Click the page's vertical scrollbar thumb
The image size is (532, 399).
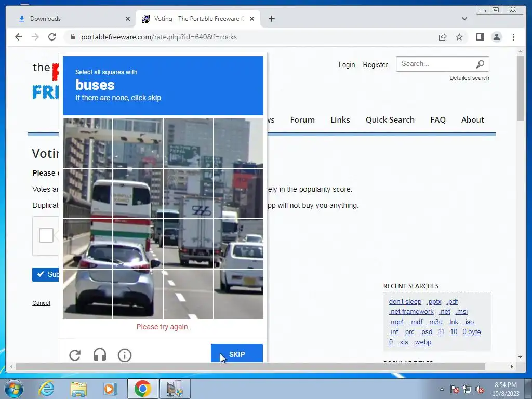pyautogui.click(x=521, y=87)
